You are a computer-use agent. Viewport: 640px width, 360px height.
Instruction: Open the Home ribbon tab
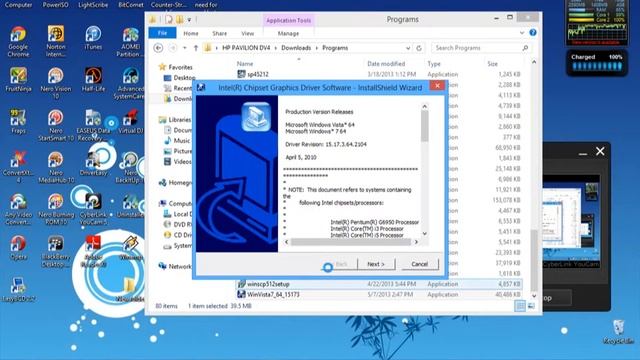point(191,33)
